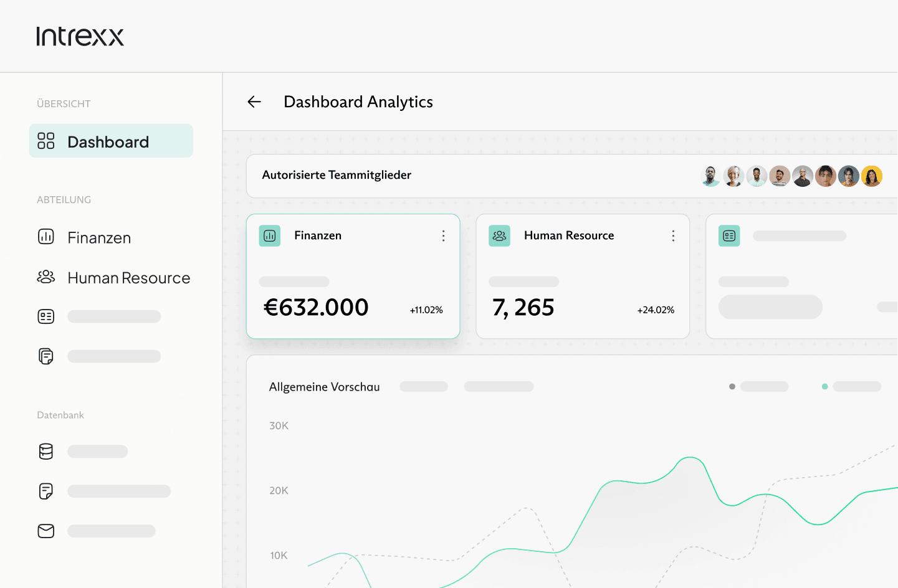Screen dimensions: 898x588
Task: Open the Human Resource card three-dot menu
Action: coord(673,236)
